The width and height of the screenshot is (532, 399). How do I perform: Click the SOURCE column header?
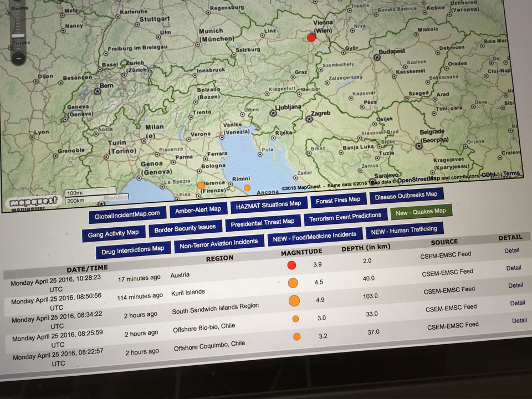[x=444, y=242]
